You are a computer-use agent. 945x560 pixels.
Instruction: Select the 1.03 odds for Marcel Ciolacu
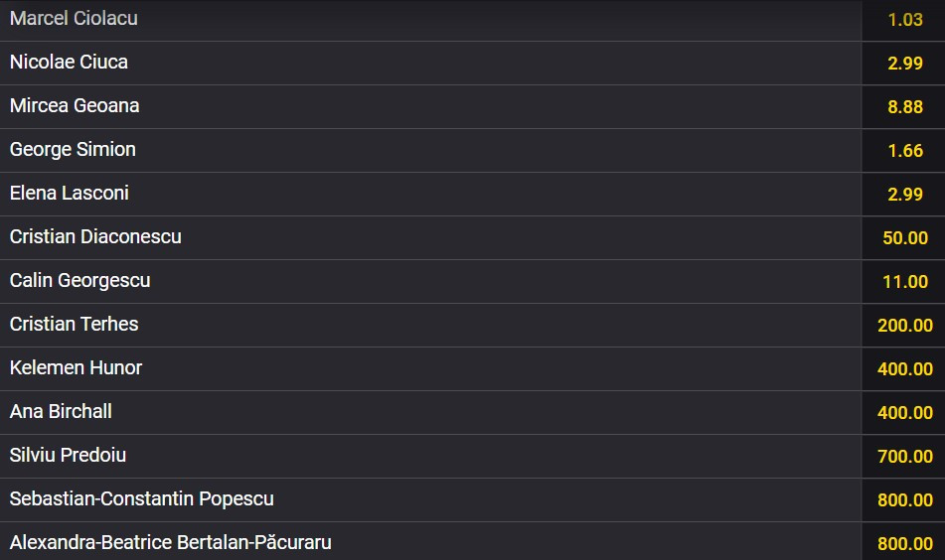[904, 20]
